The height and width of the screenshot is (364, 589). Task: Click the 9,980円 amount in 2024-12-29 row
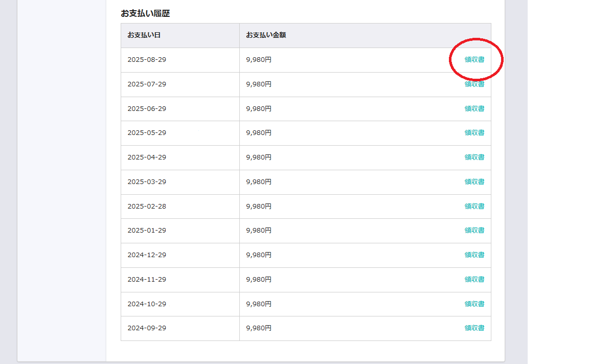pyautogui.click(x=259, y=255)
